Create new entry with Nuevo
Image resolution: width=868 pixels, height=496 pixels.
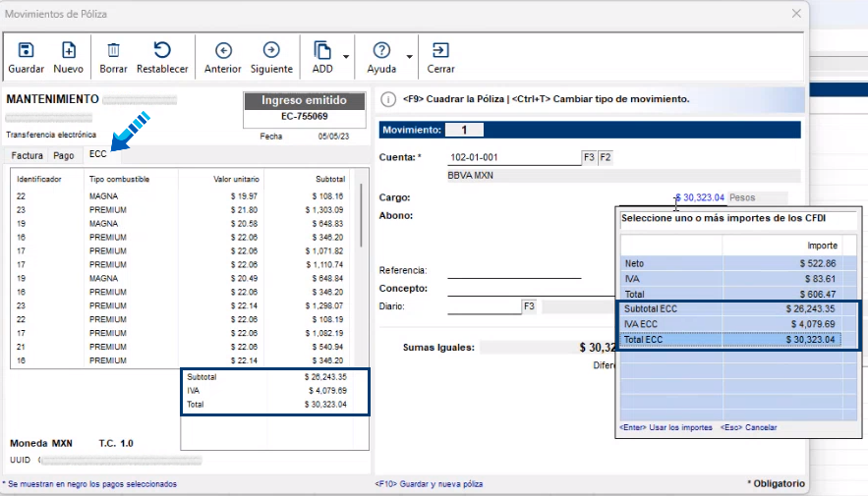pyautogui.click(x=68, y=57)
